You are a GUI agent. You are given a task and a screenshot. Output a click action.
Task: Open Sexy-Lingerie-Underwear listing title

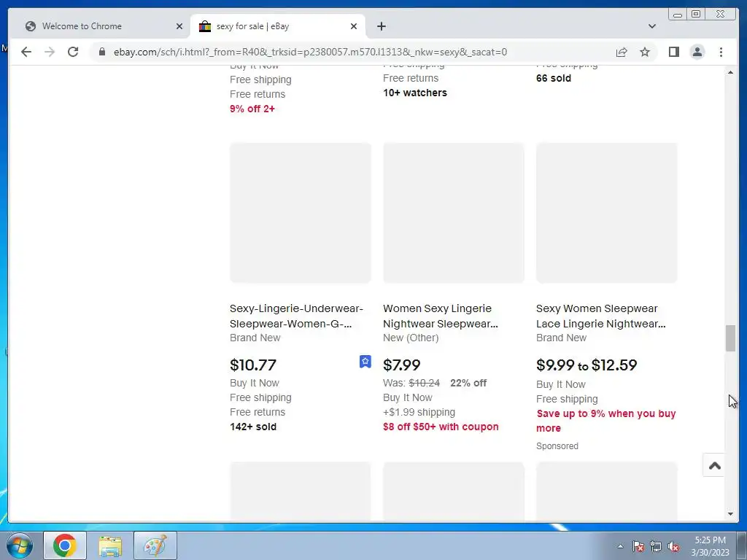coord(296,316)
